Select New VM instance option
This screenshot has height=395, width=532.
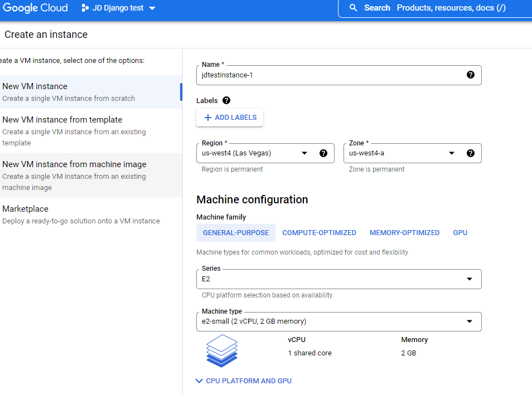coord(91,92)
